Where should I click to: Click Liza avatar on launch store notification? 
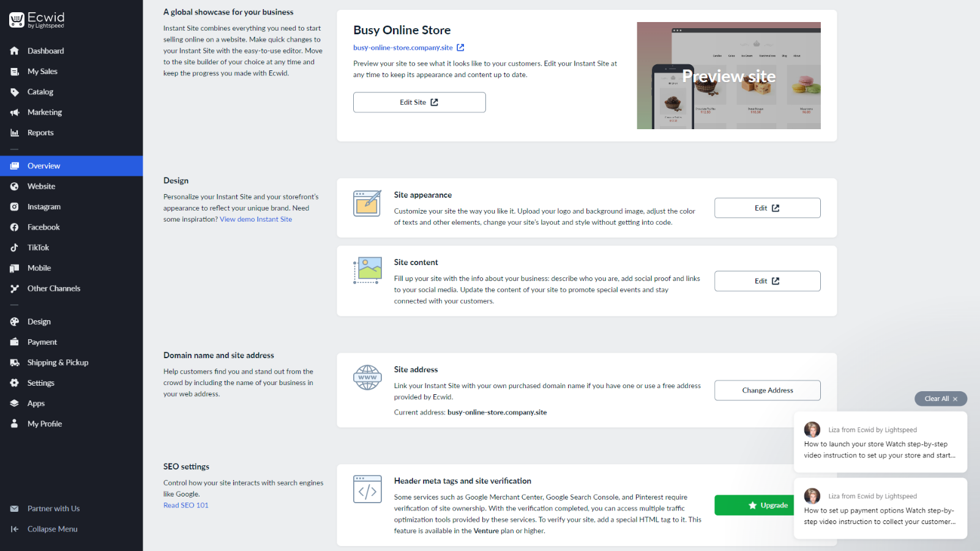click(x=812, y=429)
